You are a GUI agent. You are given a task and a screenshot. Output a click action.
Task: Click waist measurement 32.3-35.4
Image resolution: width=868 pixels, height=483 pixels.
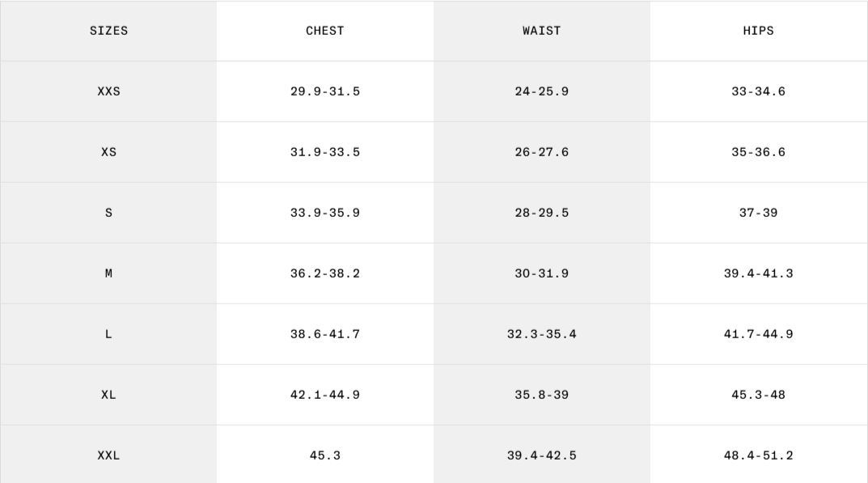[541, 334]
